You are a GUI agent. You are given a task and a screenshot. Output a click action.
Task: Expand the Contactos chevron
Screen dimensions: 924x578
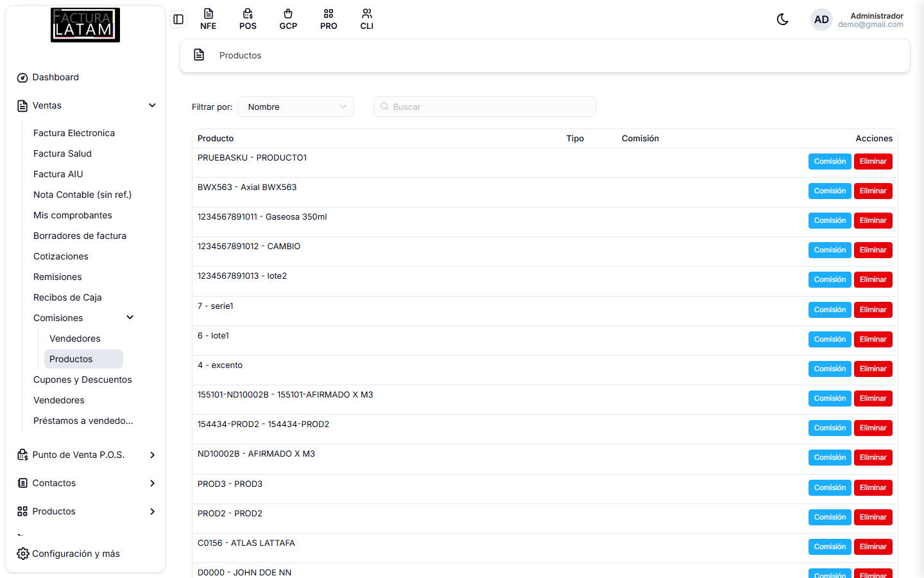pos(152,483)
